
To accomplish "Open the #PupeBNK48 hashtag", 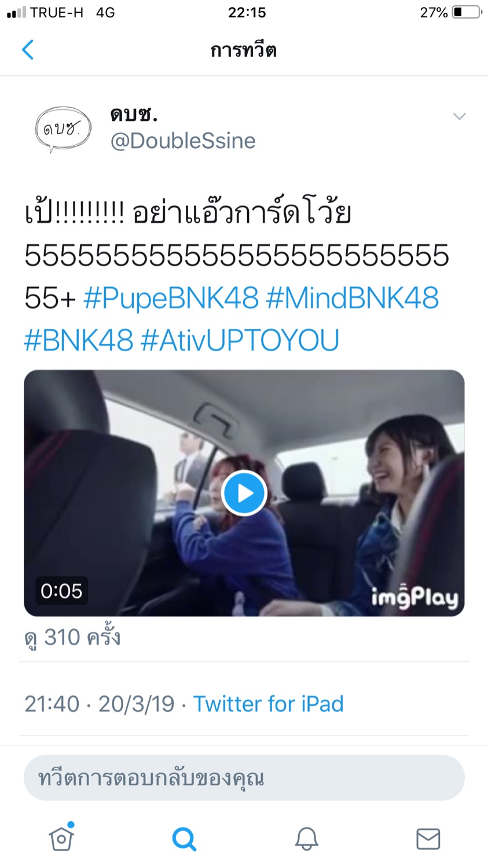I will (x=171, y=298).
